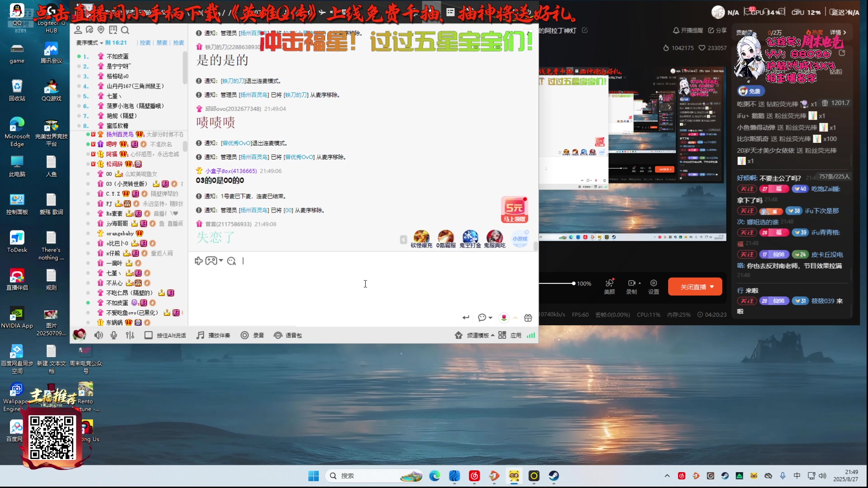The height and width of the screenshot is (488, 868).
Task: Click the enter send arrow icon
Action: 466,318
